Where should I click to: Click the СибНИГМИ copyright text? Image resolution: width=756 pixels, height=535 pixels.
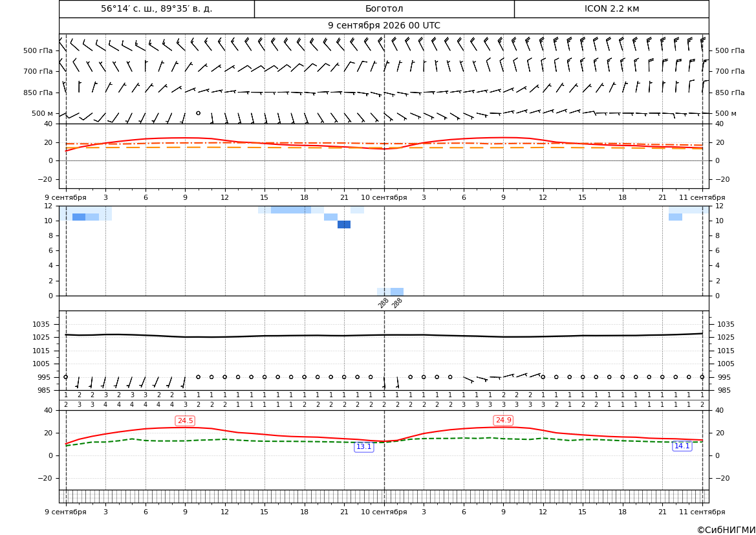click(726, 530)
